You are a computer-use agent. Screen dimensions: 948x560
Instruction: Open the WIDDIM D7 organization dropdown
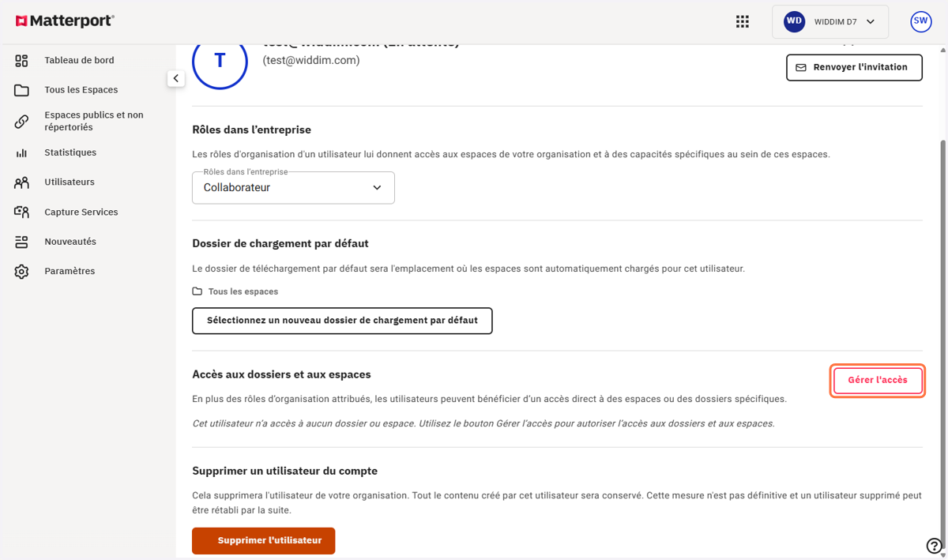tap(830, 22)
